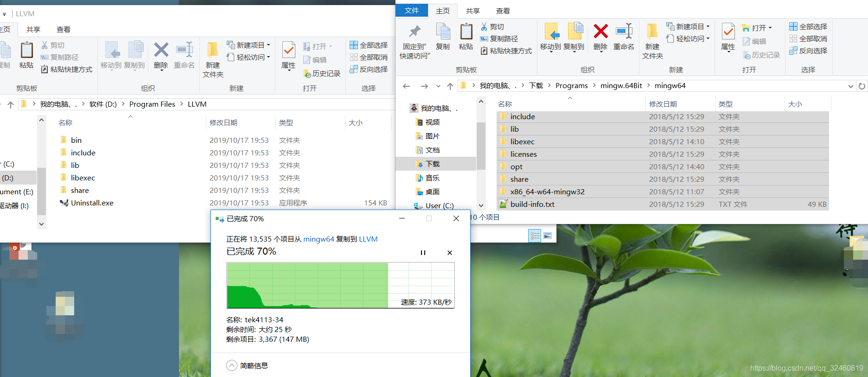Open 文件 tab in mingw64 window
Screen dimensions: 868x377
[412, 11]
